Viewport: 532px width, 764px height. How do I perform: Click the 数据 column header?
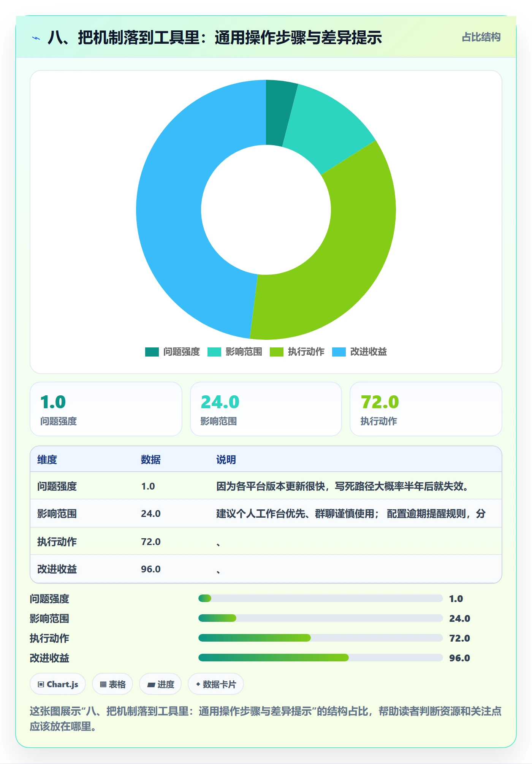pos(151,460)
